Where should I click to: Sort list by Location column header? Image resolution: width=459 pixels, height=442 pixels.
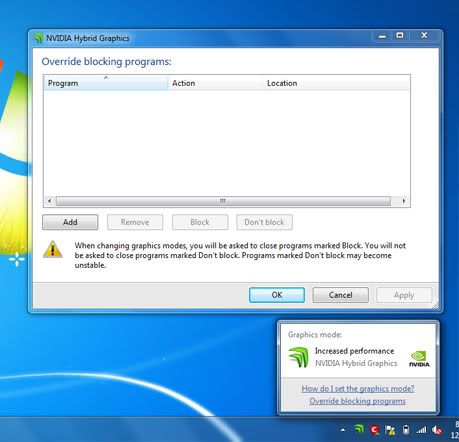tap(336, 83)
